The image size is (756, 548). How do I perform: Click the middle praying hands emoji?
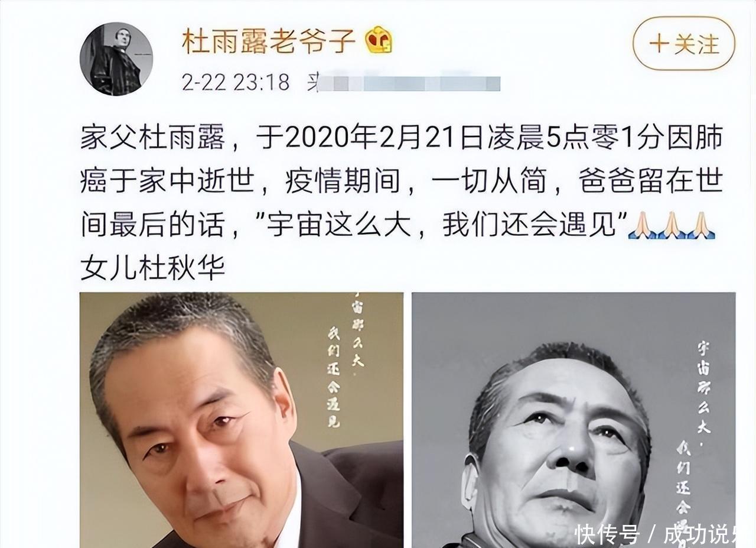coord(672,226)
